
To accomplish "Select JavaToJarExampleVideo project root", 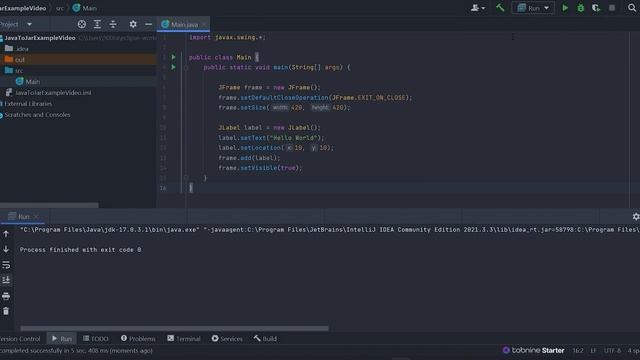I will point(40,38).
